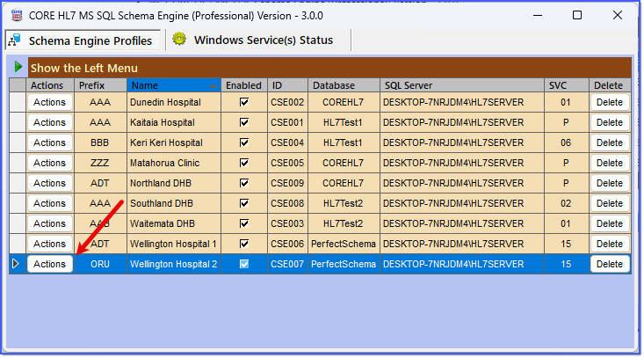Maximize the CORE HL7 window
644x358 pixels.
[x=577, y=15]
